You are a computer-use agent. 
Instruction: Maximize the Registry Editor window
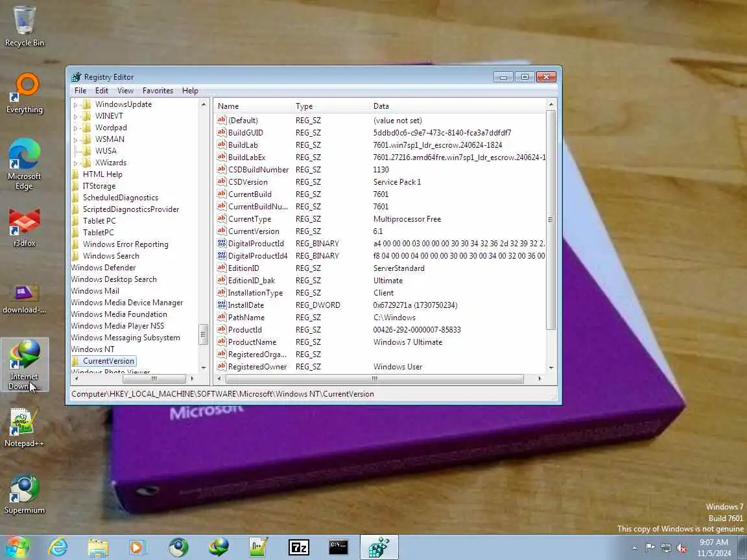525,77
